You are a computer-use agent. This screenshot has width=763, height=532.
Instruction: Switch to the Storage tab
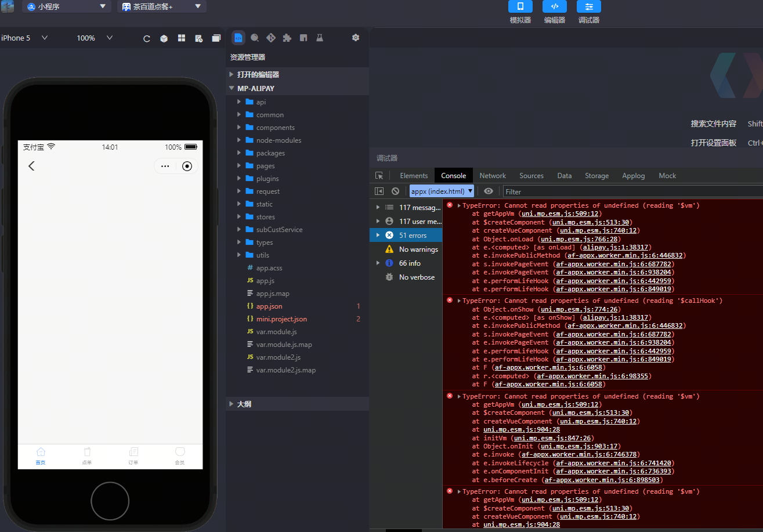(596, 176)
